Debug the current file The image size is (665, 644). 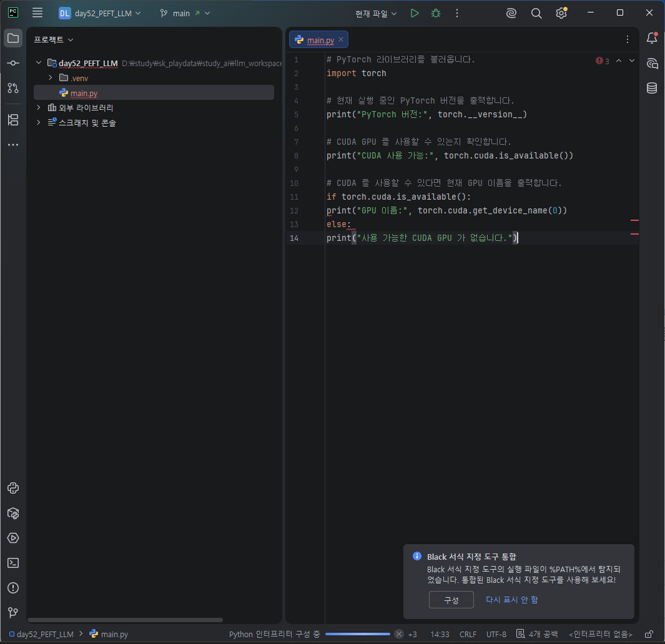tap(436, 13)
